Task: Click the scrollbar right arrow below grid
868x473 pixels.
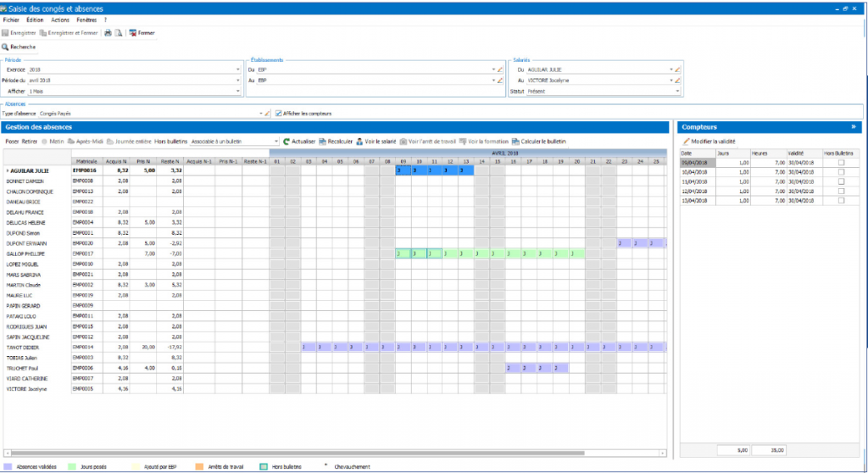Action: pyautogui.click(x=663, y=453)
